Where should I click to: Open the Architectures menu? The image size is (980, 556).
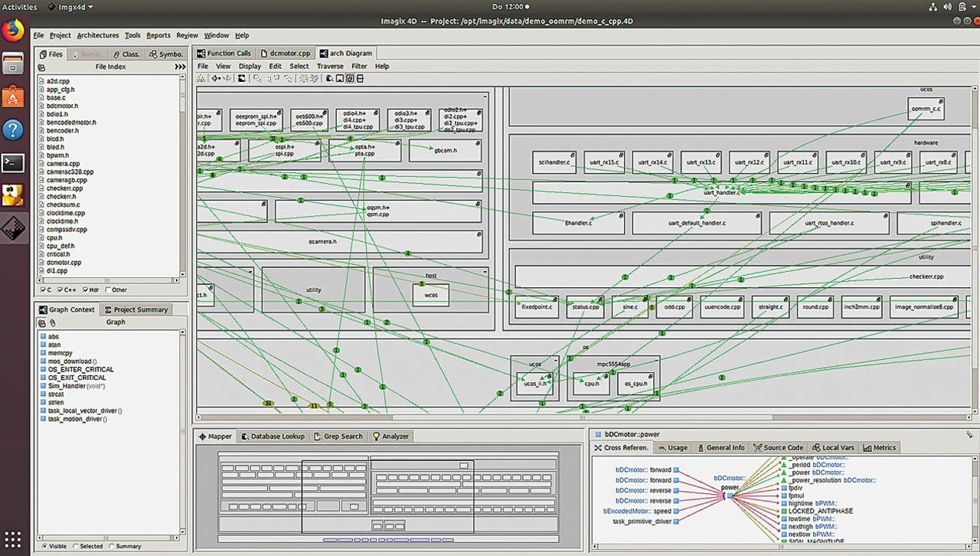[x=98, y=35]
